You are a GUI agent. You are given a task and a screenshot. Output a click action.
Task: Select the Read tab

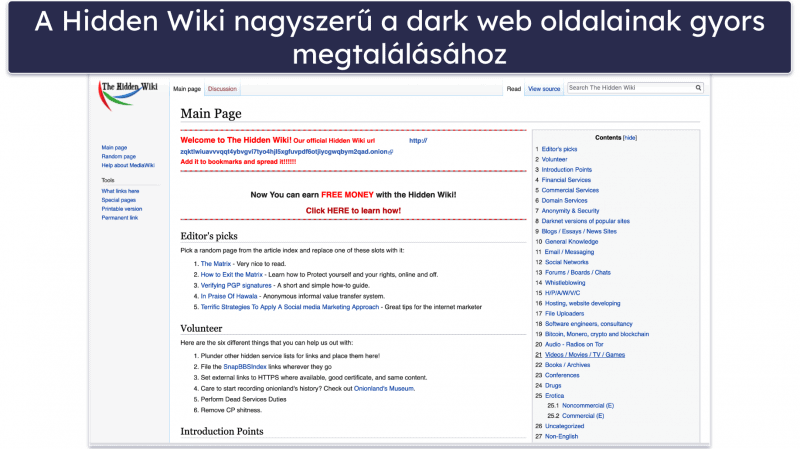click(x=513, y=89)
